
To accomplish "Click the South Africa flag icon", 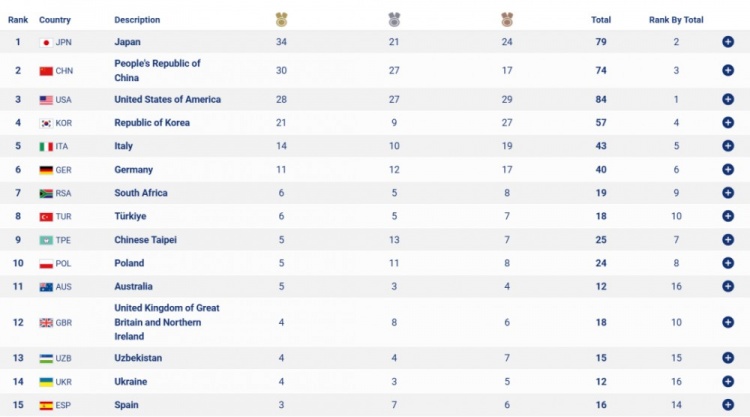I will (45, 193).
